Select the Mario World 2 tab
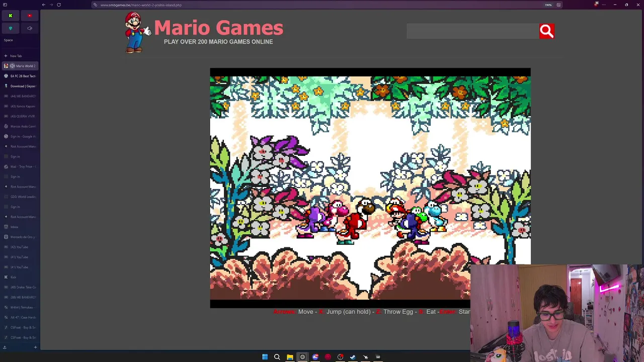644x362 pixels. 20,66
